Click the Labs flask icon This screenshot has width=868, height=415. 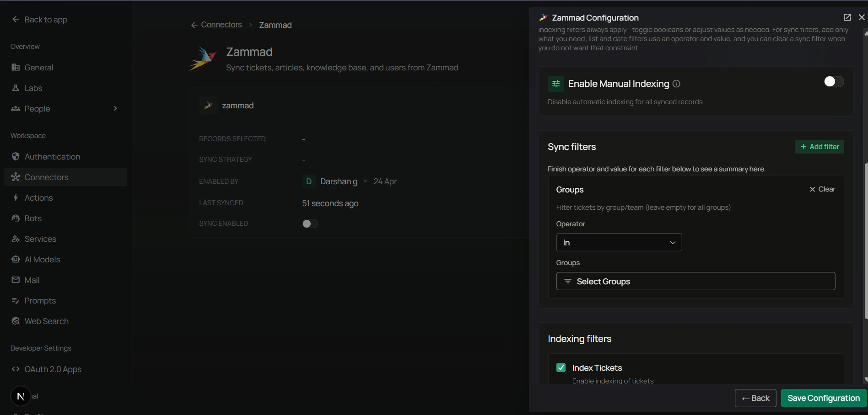[16, 88]
